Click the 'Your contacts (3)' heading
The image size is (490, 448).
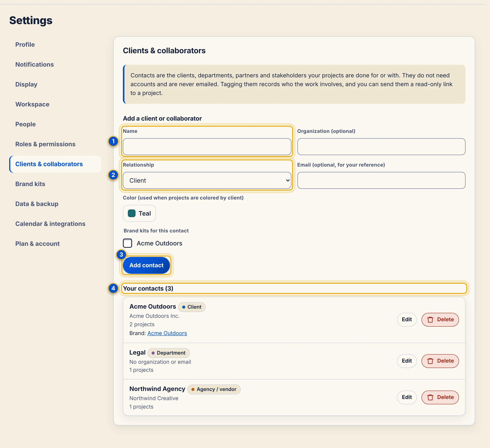148,289
